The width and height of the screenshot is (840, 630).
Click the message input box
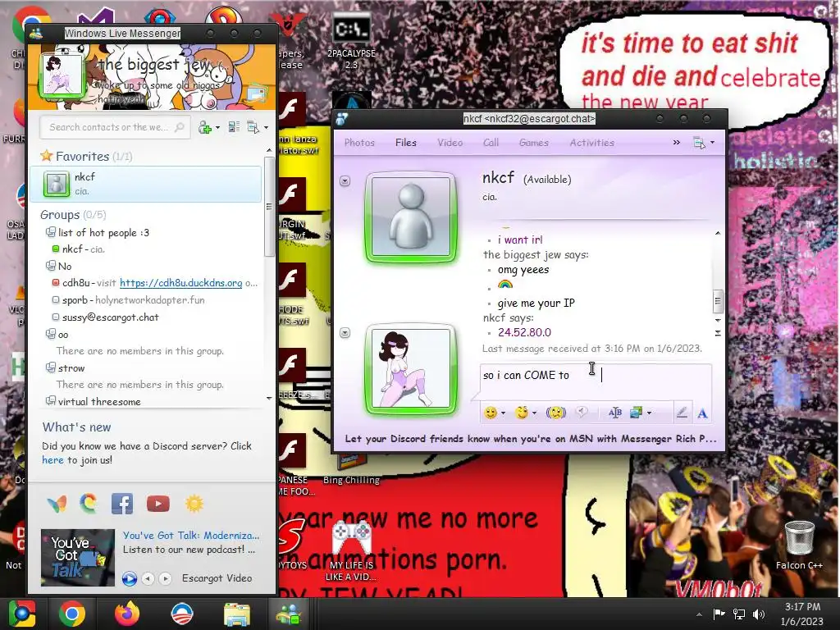tap(596, 381)
